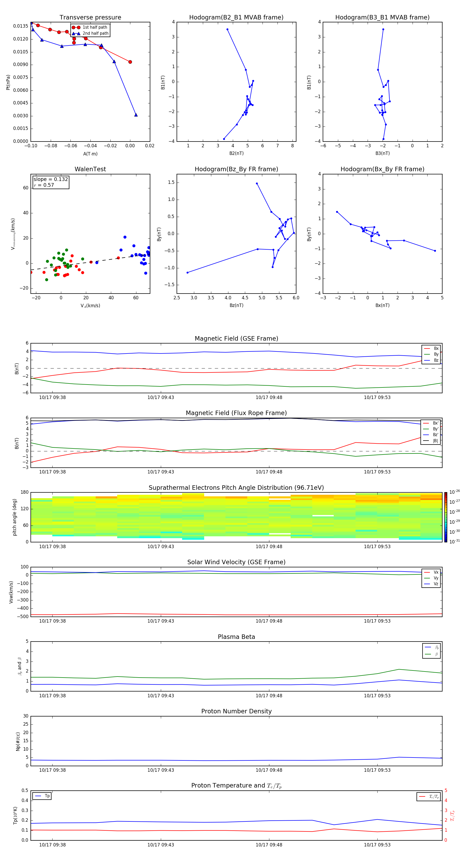473x868 pixels.
Task: Click the Bx entry in GSE magnetic legend
Action: [x=431, y=349]
